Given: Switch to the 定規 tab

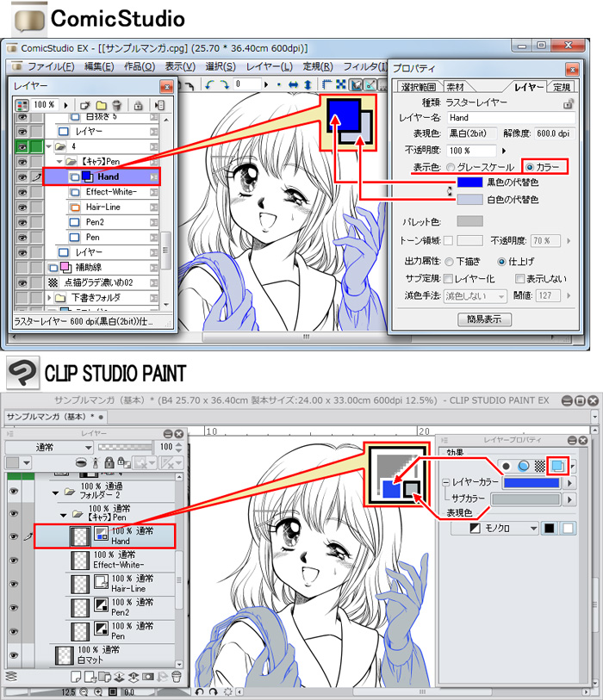Looking at the screenshot, I should (562, 87).
